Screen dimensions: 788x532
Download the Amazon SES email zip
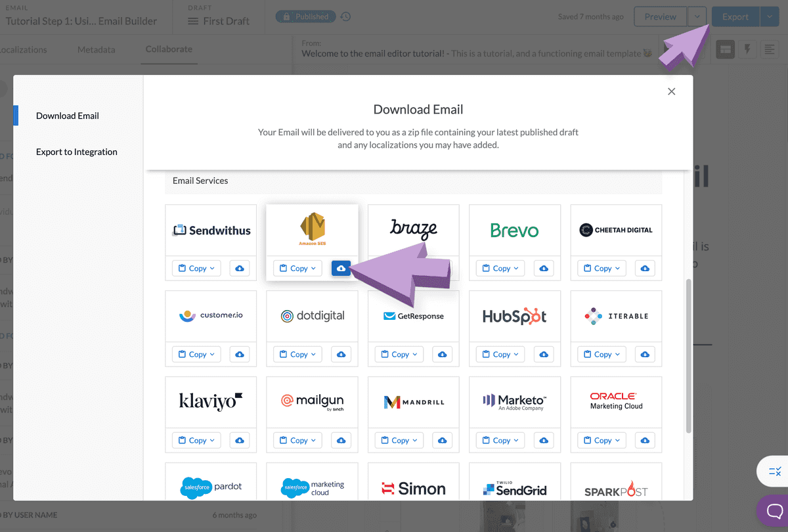pos(341,268)
